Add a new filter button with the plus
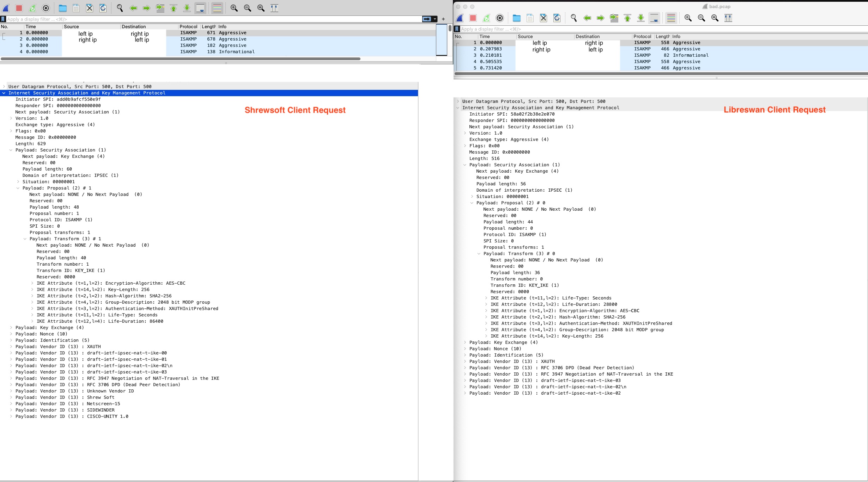The width and height of the screenshot is (868, 482). 443,19
